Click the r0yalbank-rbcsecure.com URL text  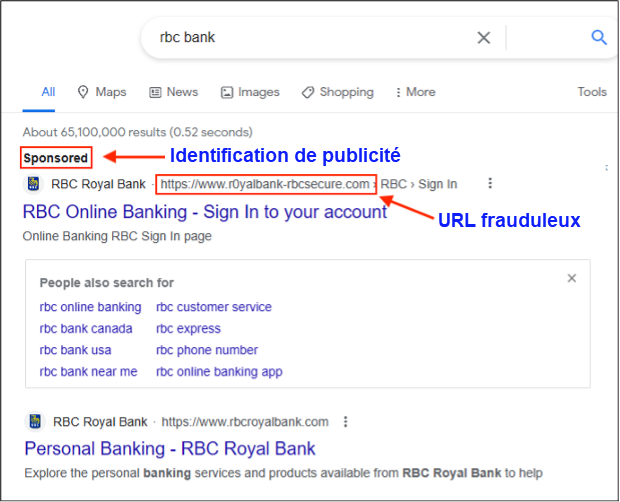click(x=265, y=184)
